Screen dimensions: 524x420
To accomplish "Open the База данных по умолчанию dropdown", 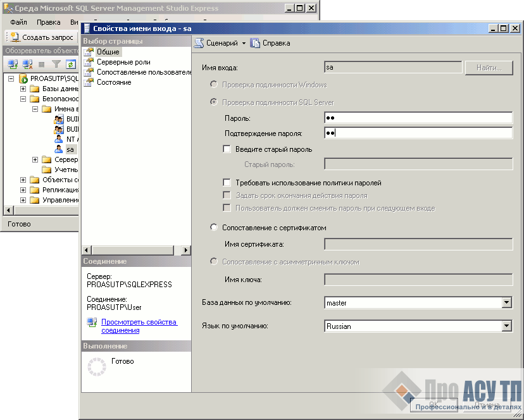I will click(x=507, y=303).
